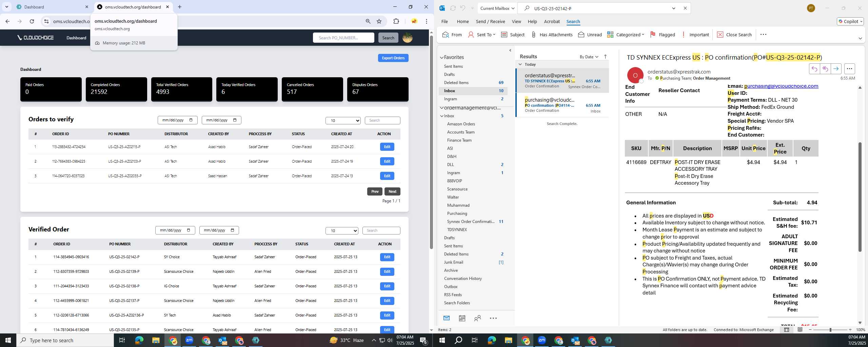Click the Copilot button in Outlook

click(850, 21)
